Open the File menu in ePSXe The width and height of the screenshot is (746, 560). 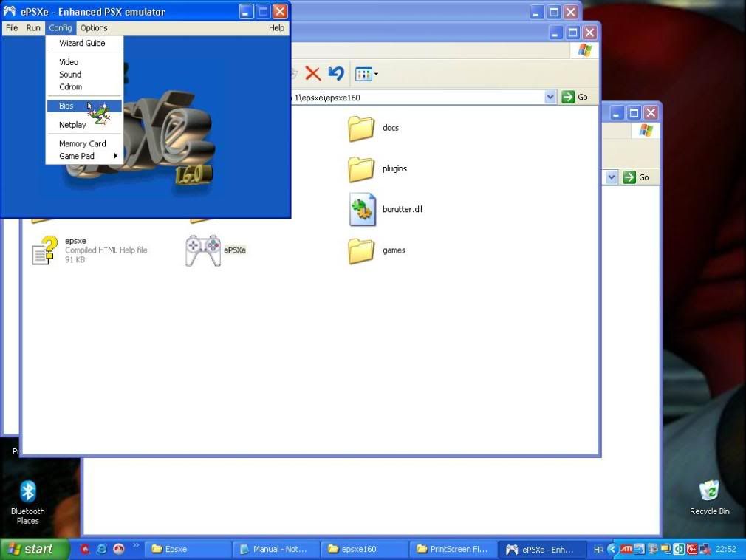(x=12, y=28)
